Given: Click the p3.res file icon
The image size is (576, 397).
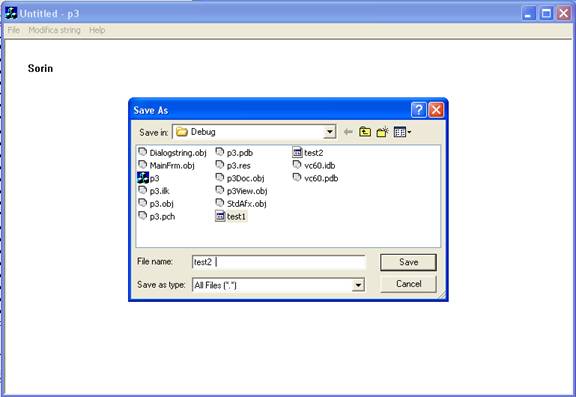Looking at the screenshot, I should (x=220, y=165).
